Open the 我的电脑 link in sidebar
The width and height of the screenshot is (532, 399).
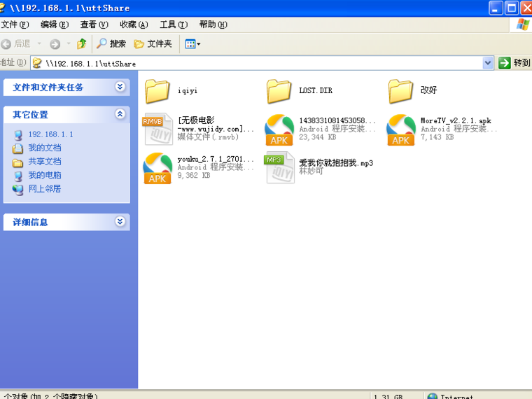pyautogui.click(x=44, y=175)
